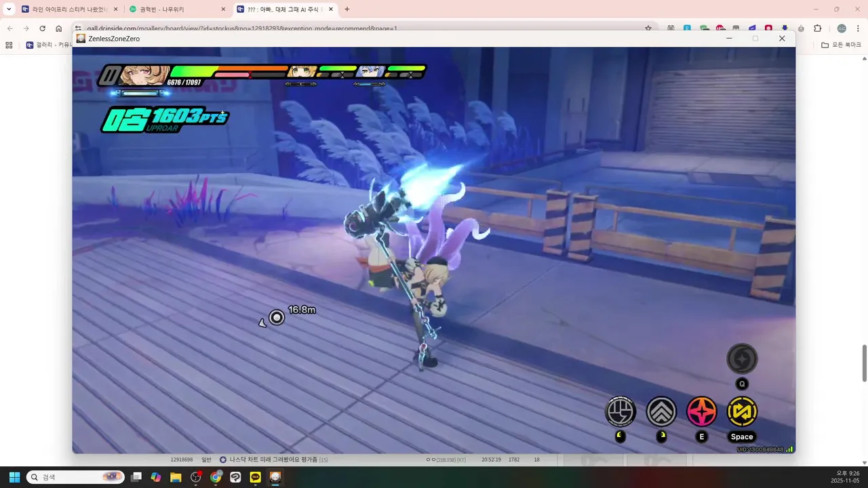Screen dimensions: 868x488
Task: Open File Explorer from the taskbar
Action: [x=176, y=477]
